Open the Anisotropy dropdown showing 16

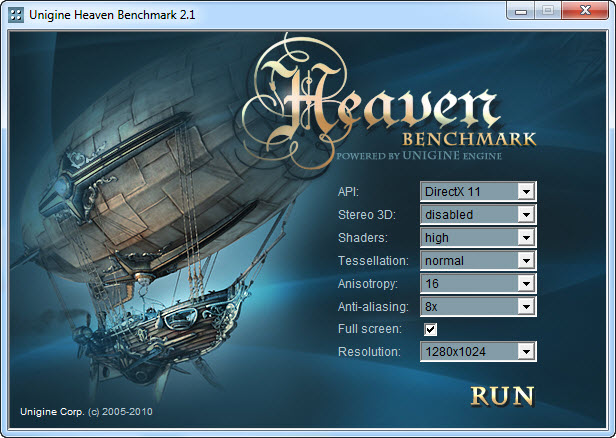coord(478,284)
